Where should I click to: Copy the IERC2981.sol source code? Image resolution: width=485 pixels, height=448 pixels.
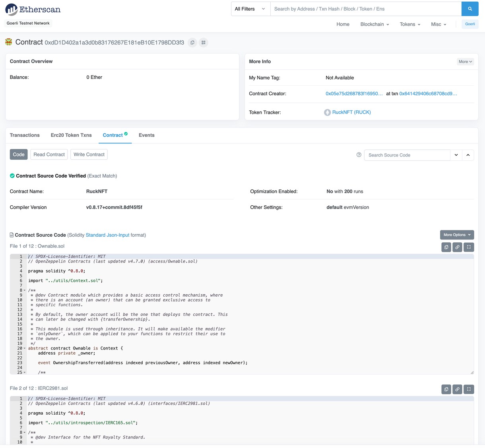coord(446,389)
